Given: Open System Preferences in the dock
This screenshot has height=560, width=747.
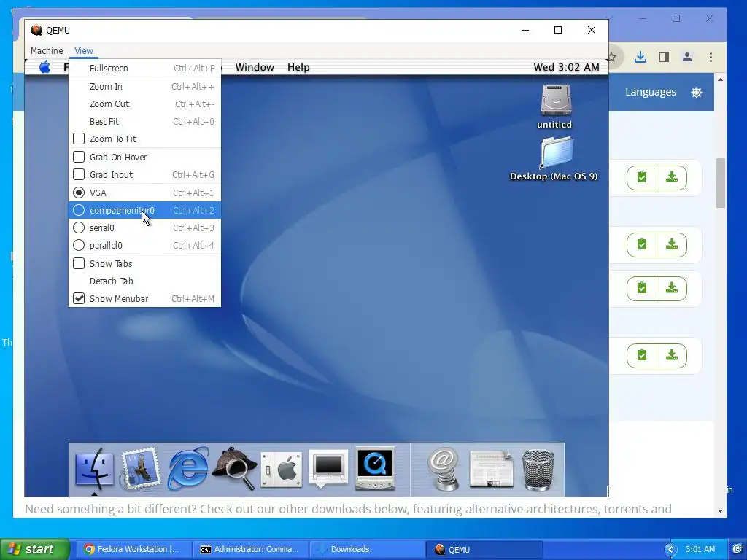Looking at the screenshot, I should [x=282, y=470].
